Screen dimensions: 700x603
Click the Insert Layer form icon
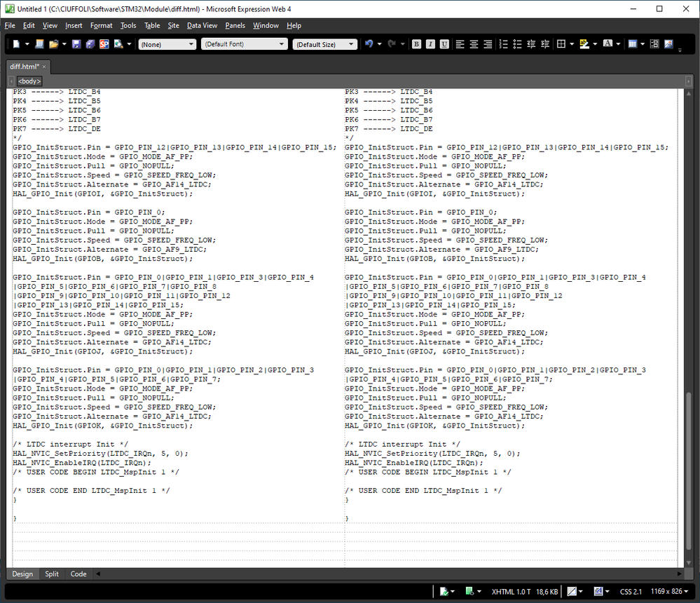pos(654,43)
